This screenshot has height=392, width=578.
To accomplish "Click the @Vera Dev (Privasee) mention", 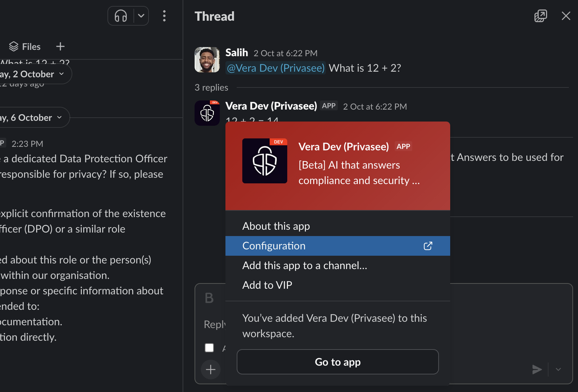I will click(276, 68).
